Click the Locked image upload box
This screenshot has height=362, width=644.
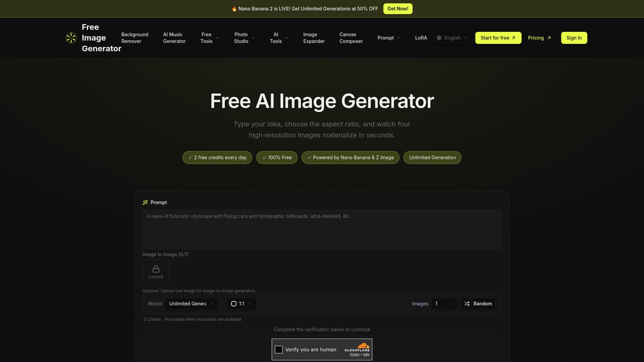[x=156, y=272]
